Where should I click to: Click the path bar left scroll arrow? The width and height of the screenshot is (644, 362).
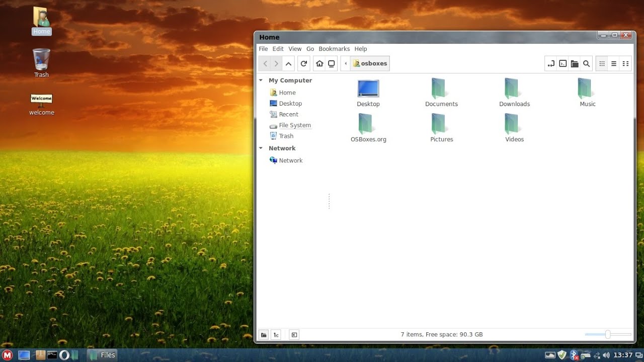(346, 64)
